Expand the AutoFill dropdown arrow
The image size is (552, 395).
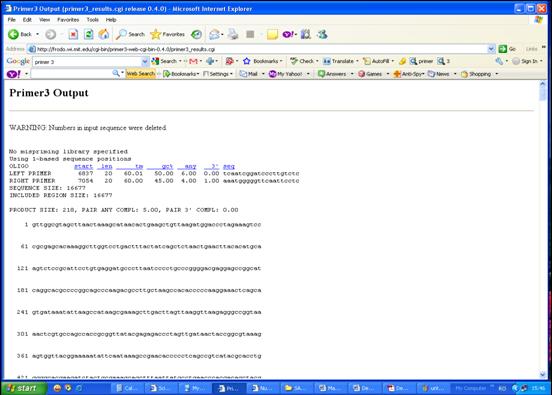coord(393,61)
